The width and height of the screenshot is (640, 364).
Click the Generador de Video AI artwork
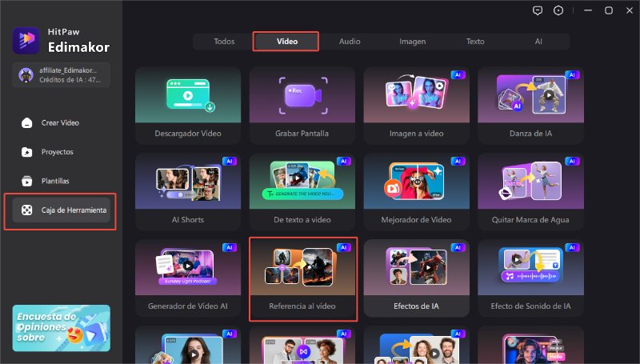(188, 267)
